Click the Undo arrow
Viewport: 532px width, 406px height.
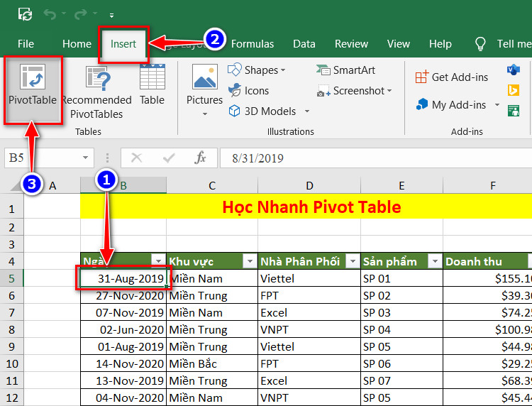pos(50,14)
